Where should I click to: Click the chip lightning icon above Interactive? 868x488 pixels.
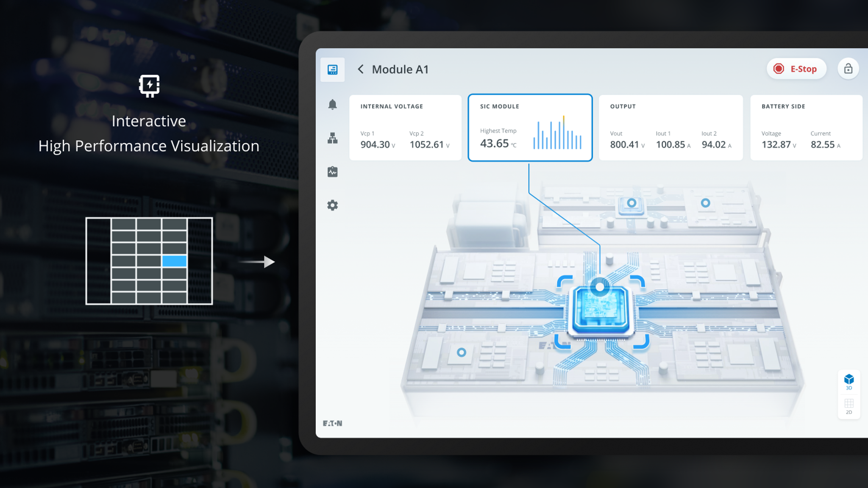(149, 86)
